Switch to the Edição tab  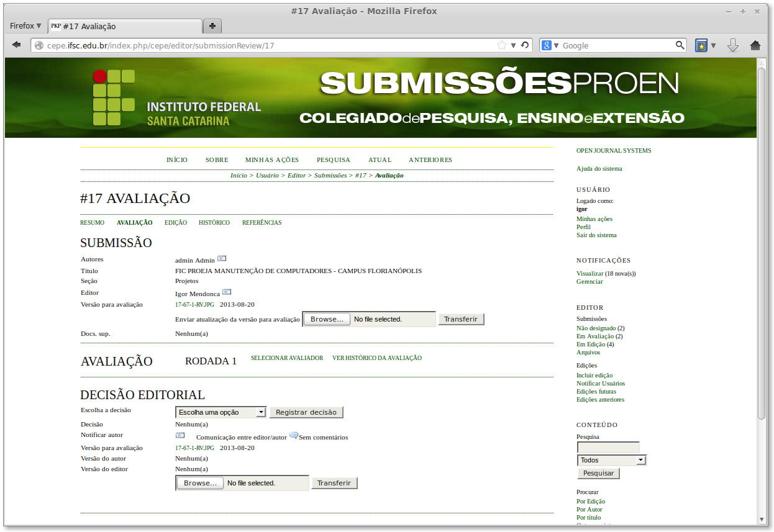coord(175,223)
